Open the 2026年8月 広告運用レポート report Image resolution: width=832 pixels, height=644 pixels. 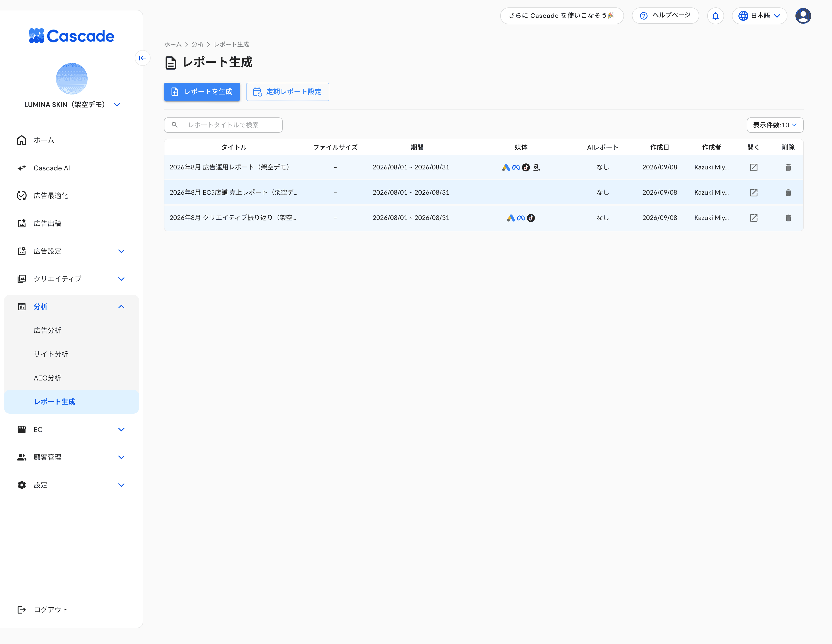point(754,167)
